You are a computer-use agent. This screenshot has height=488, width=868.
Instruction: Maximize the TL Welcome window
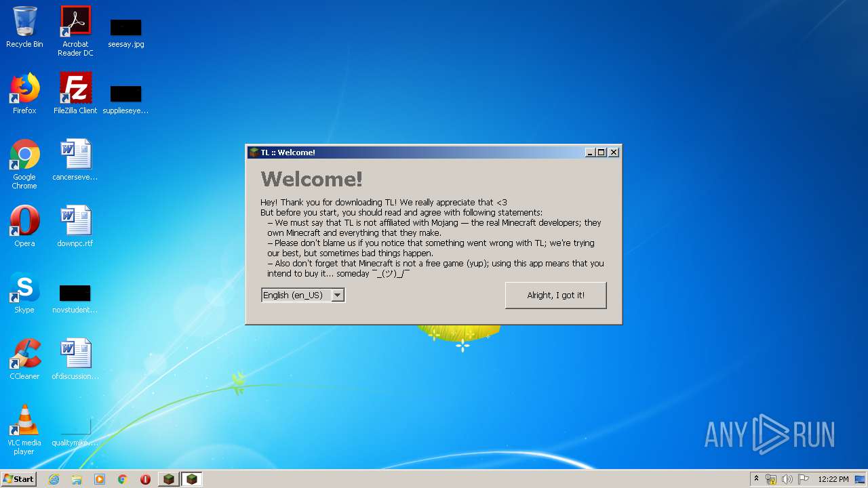(x=601, y=152)
